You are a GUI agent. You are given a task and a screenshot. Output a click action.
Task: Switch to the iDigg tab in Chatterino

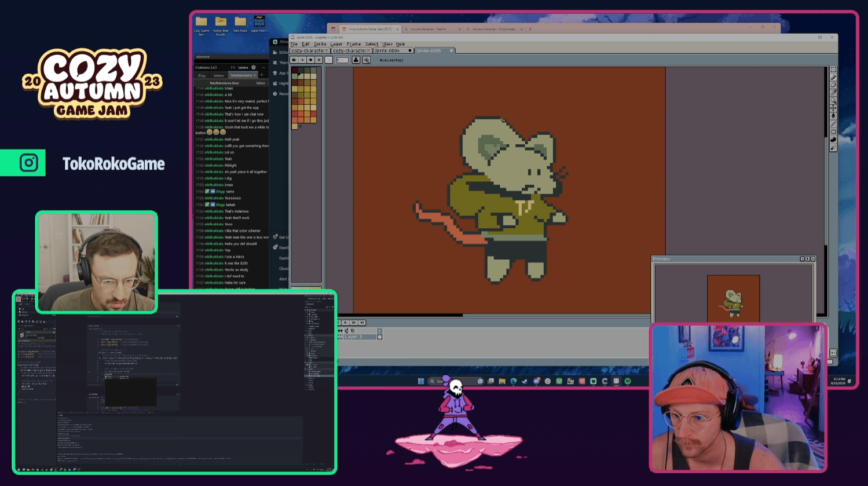click(202, 75)
